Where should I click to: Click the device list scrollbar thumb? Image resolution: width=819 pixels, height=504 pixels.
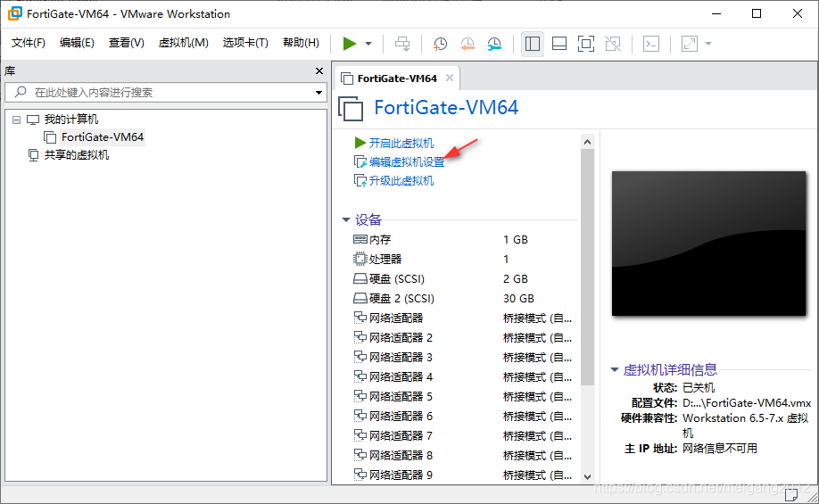pyautogui.click(x=587, y=267)
